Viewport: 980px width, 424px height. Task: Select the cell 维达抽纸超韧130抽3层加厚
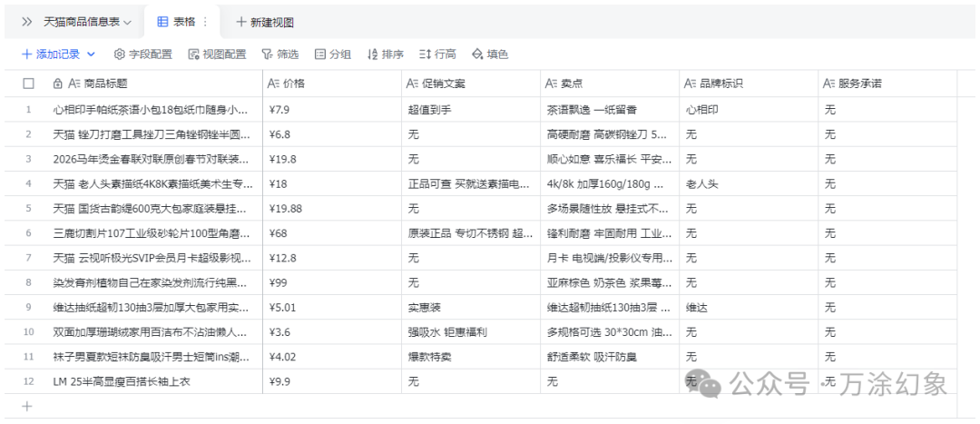coord(157,308)
